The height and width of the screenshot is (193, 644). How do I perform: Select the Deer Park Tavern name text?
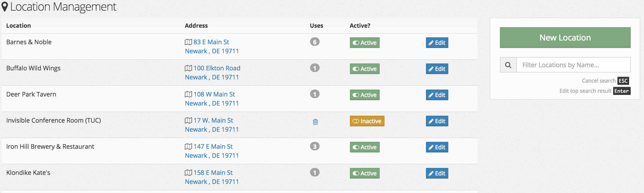(x=31, y=94)
